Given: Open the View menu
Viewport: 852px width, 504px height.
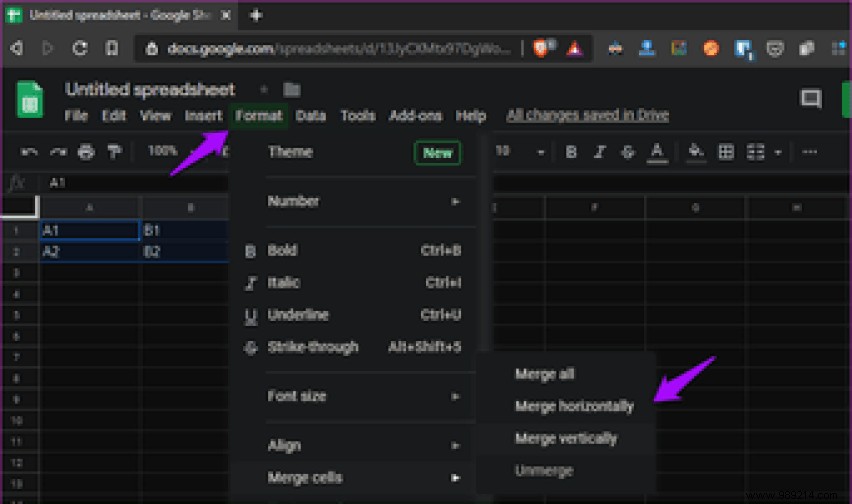Looking at the screenshot, I should point(155,116).
